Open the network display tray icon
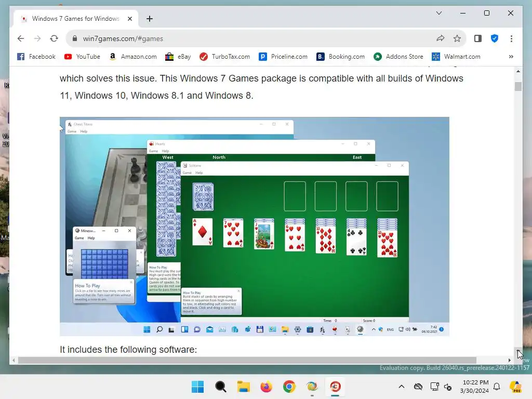532x399 pixels. pyautogui.click(x=435, y=387)
